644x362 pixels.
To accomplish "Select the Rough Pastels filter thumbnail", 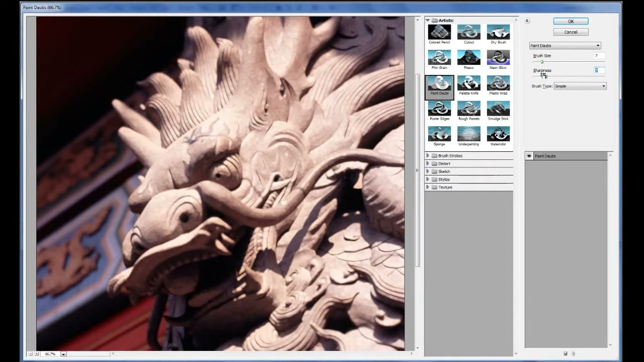I will click(x=468, y=111).
